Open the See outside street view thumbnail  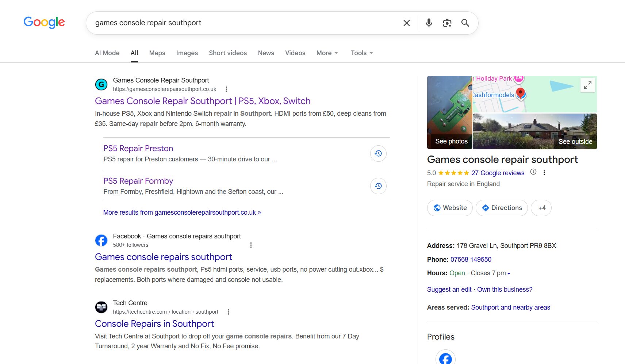click(535, 131)
